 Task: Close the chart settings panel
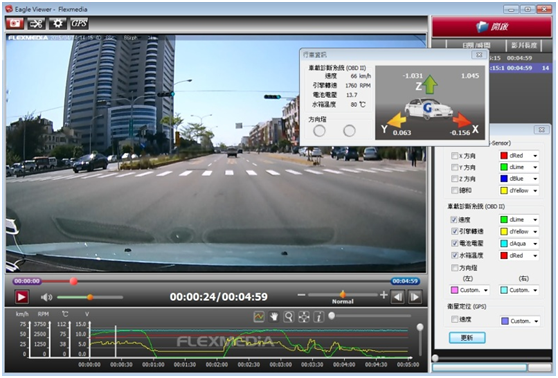(541, 130)
